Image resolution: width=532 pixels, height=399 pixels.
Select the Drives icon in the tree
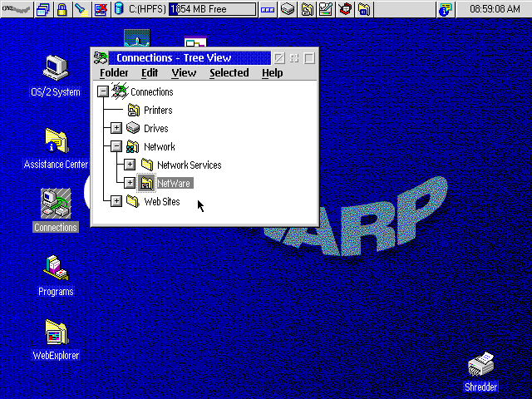point(133,128)
